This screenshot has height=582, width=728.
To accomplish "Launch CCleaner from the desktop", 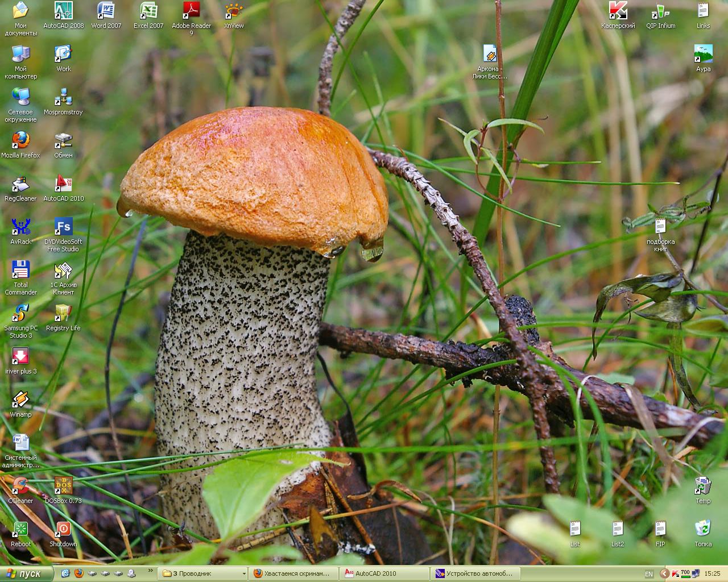I will [x=20, y=486].
